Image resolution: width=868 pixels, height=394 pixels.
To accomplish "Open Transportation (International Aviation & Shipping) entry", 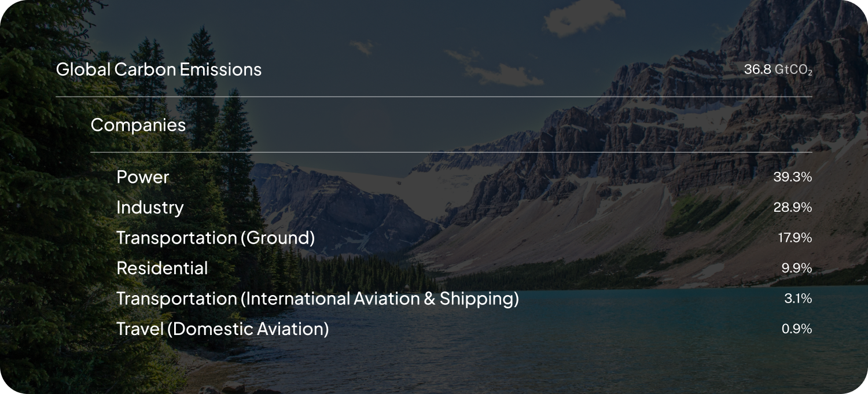I will click(x=317, y=299).
